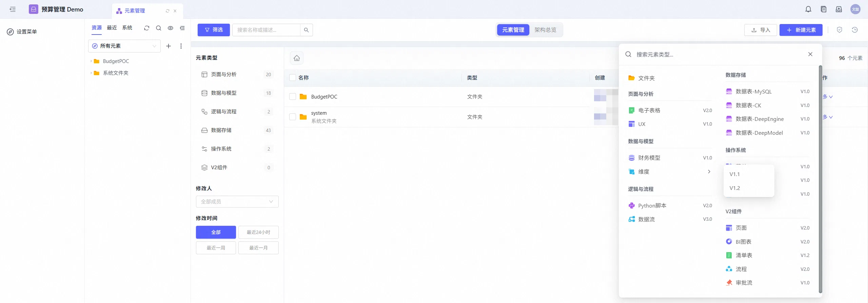Collapse the left sidebar menu icon
The width and height of the screenshot is (868, 303).
13,9
